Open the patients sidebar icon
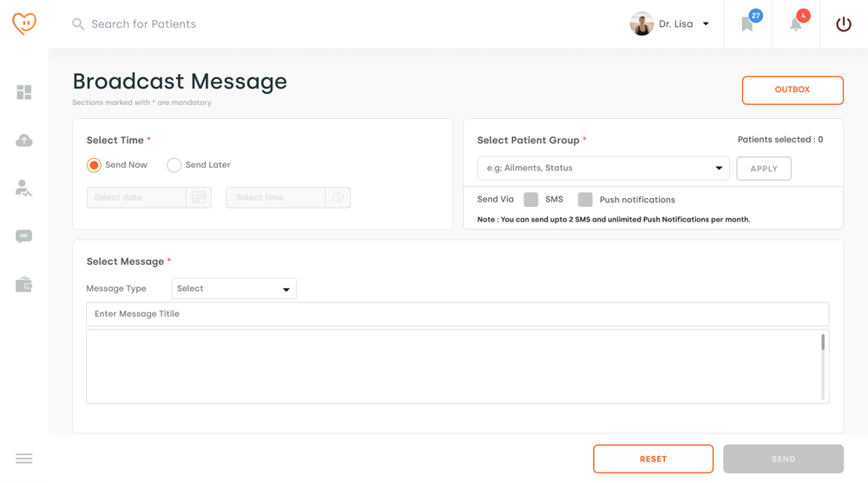Viewport: 868px width, 483px height. tap(24, 188)
